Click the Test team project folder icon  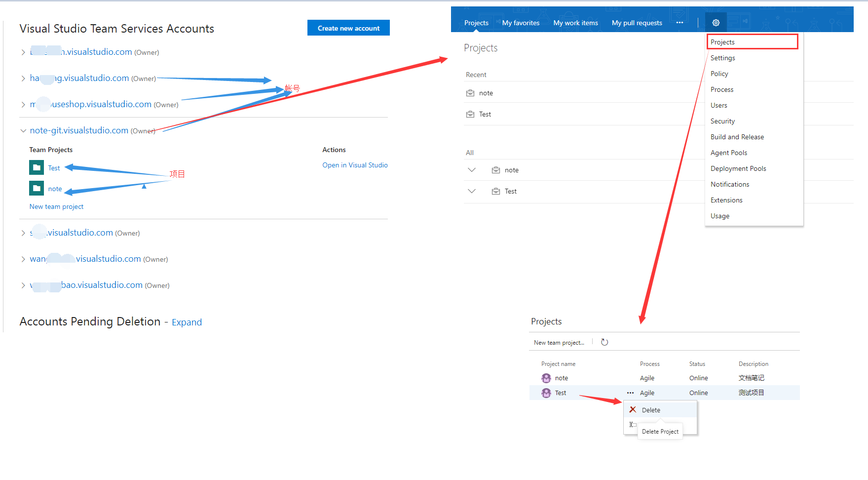[x=37, y=168]
